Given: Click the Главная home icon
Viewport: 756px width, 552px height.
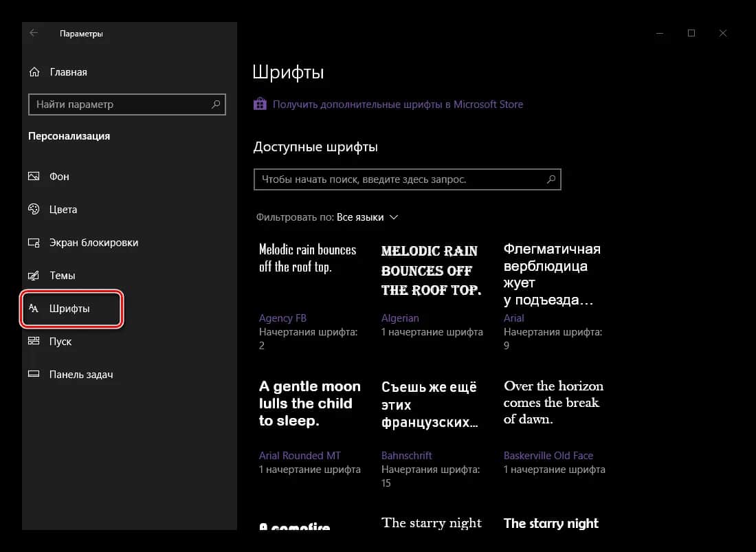Looking at the screenshot, I should click(34, 71).
